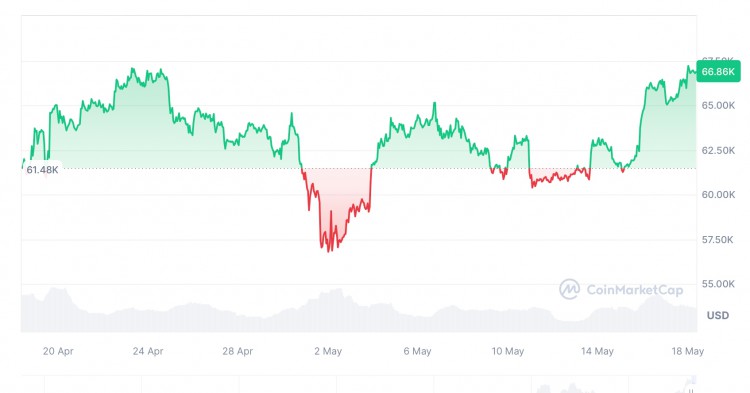Click the 57.50K price axis label
This screenshot has width=750, height=393.
(718, 240)
